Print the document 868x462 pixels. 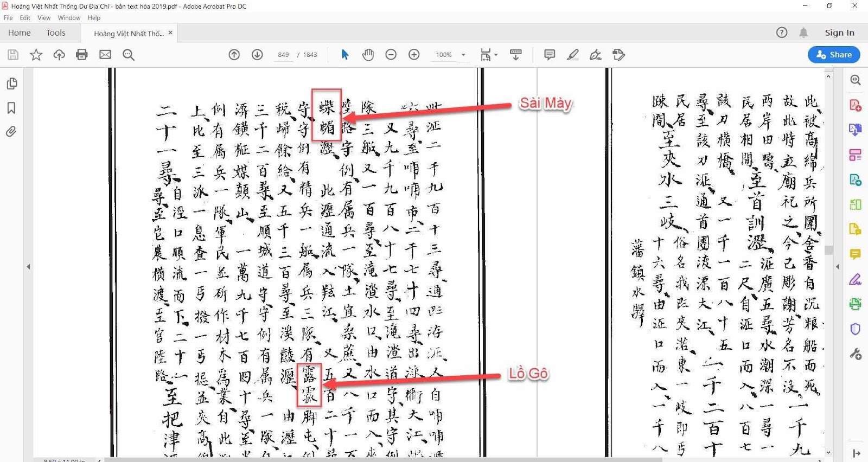point(82,55)
